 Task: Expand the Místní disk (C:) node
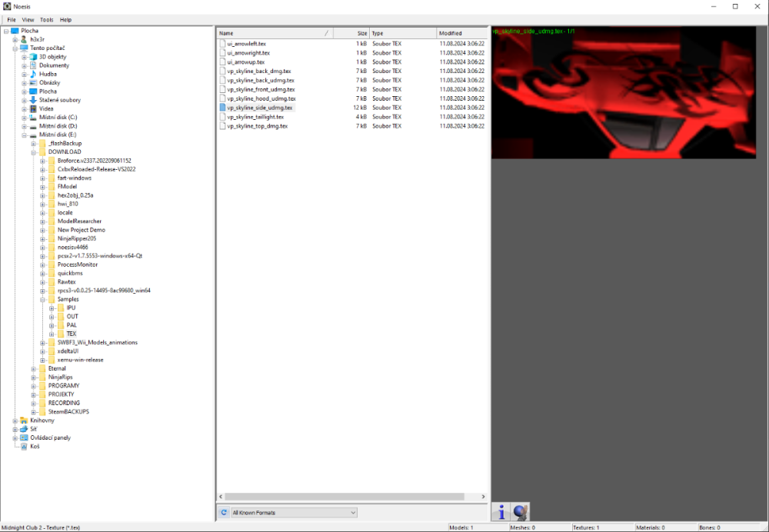(24, 118)
